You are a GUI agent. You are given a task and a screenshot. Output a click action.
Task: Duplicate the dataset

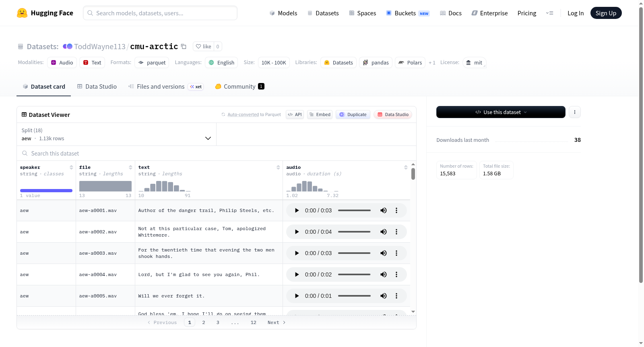pos(353,114)
